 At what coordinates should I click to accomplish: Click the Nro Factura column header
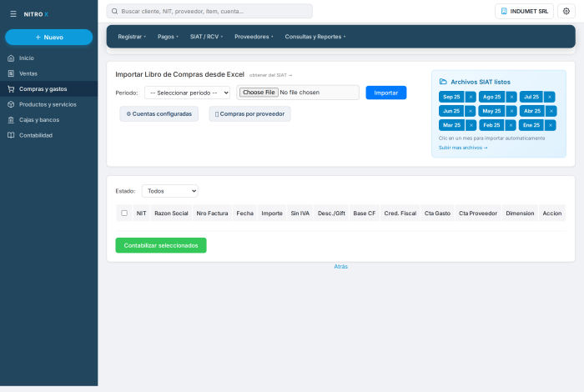tap(212, 214)
